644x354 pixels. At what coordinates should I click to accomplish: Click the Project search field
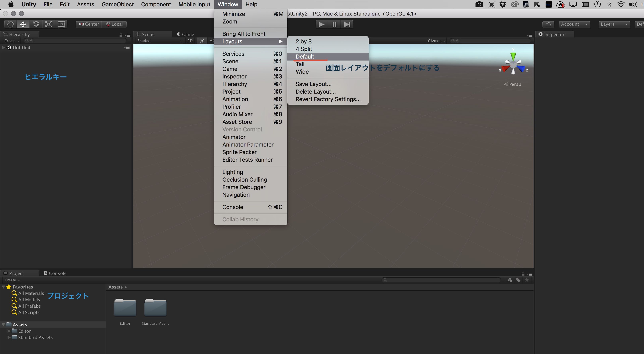[441, 280]
